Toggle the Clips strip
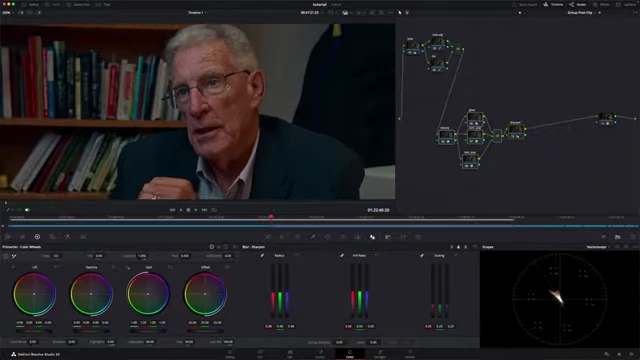Screen dimensions: 640x360 coord(103,4)
